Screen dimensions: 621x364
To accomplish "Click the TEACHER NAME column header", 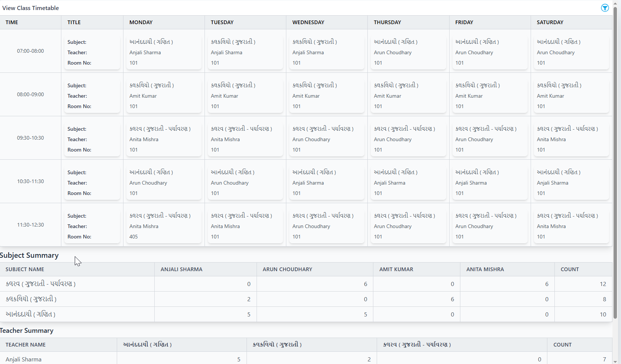I will (26, 345).
